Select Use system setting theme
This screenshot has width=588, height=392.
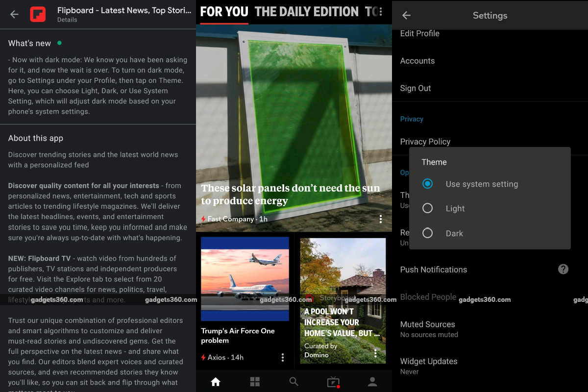click(427, 184)
